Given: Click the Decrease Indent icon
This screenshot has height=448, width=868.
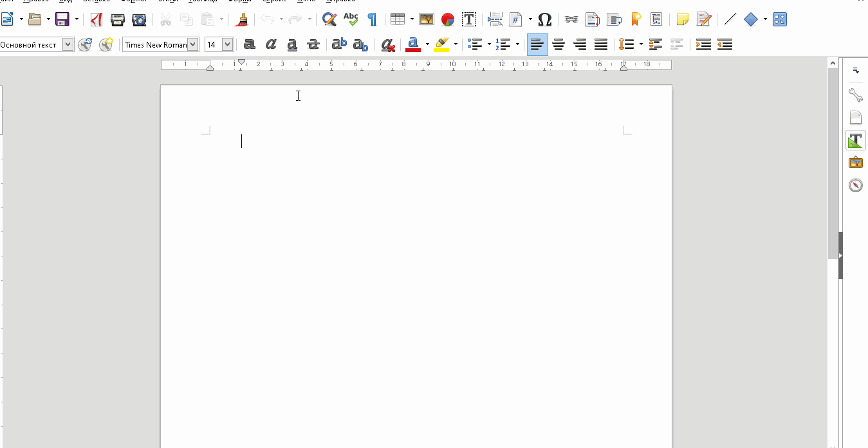Looking at the screenshot, I should click(725, 44).
